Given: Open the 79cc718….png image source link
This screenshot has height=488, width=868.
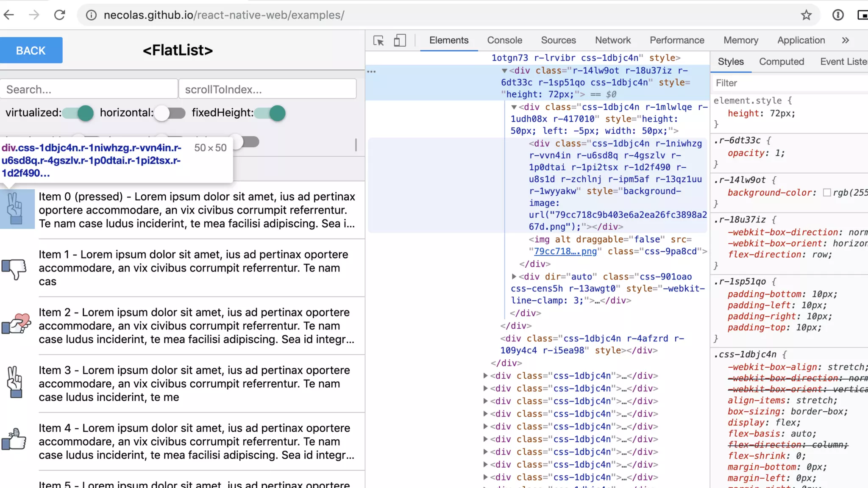Looking at the screenshot, I should [x=565, y=252].
